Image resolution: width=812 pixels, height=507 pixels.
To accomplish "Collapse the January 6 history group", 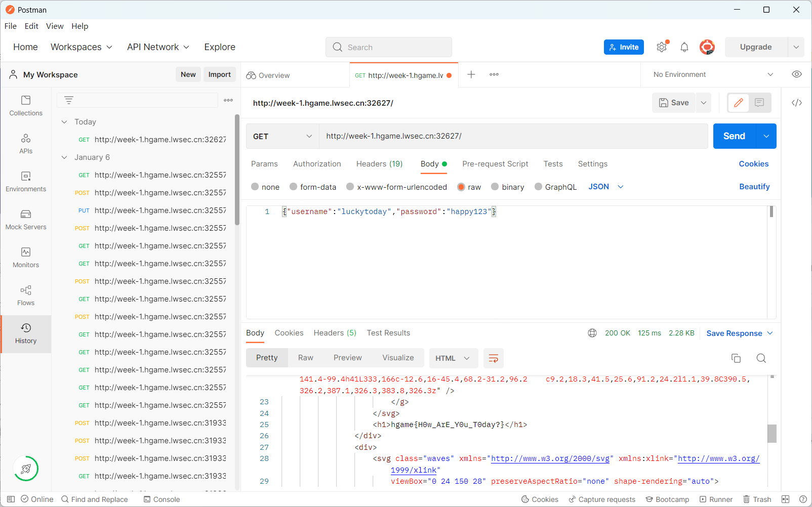I will pos(64,157).
